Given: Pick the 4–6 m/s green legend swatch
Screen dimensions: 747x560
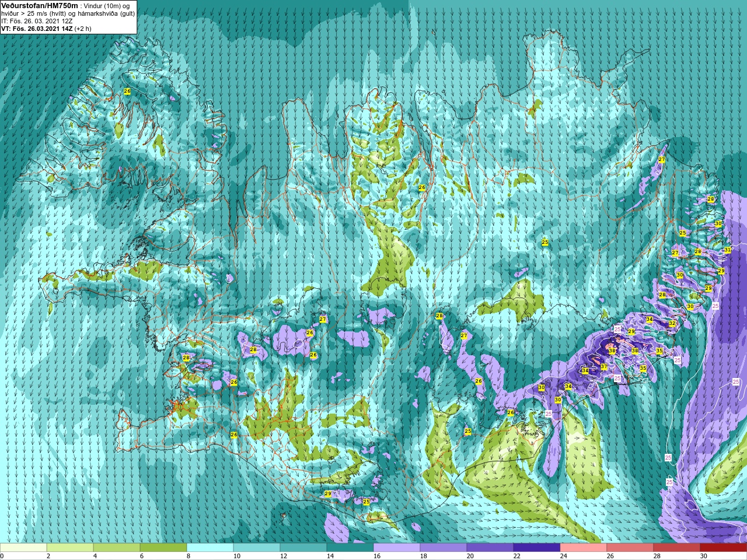Looking at the screenshot, I should point(117,548).
